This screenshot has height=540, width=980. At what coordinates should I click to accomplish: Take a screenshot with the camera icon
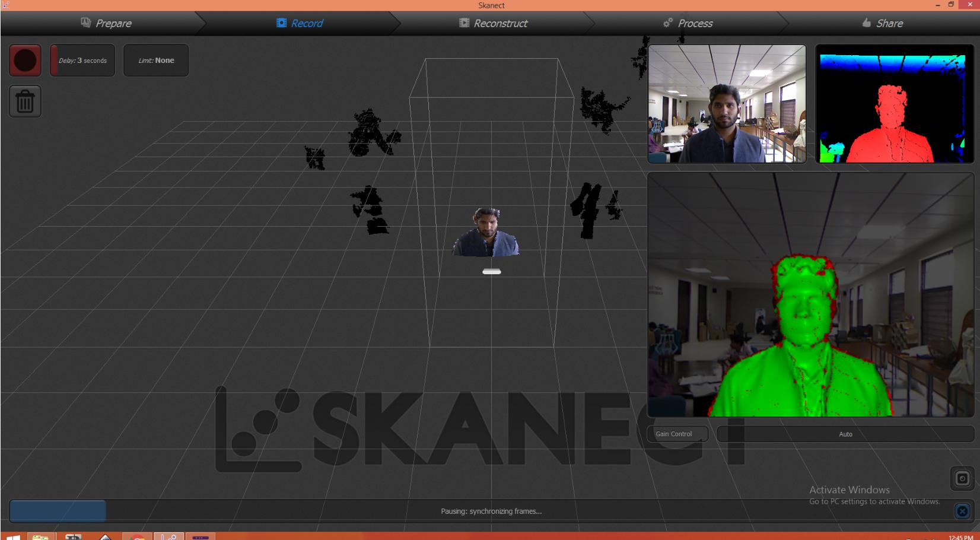(x=962, y=478)
